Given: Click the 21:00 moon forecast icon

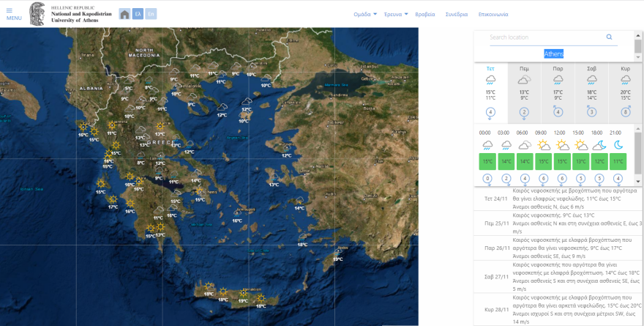Looking at the screenshot, I should pyautogui.click(x=618, y=145).
